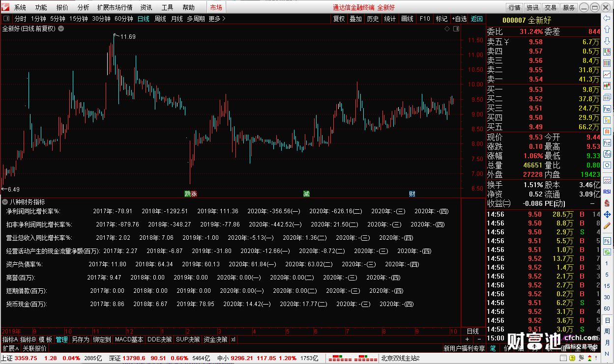The image size is (614, 364).
Task: Open the 多周期 multi-period option
Action: click(196, 19)
